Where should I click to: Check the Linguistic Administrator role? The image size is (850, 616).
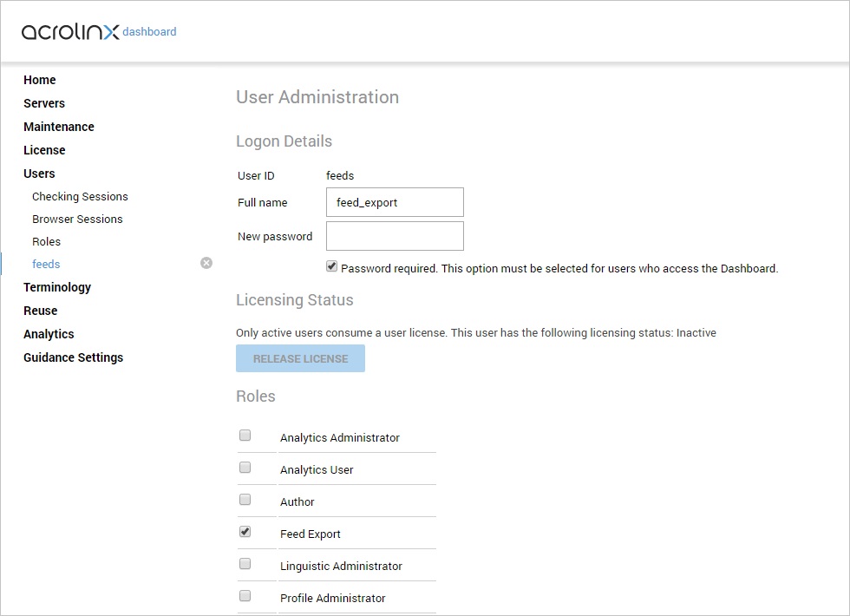pyautogui.click(x=245, y=563)
